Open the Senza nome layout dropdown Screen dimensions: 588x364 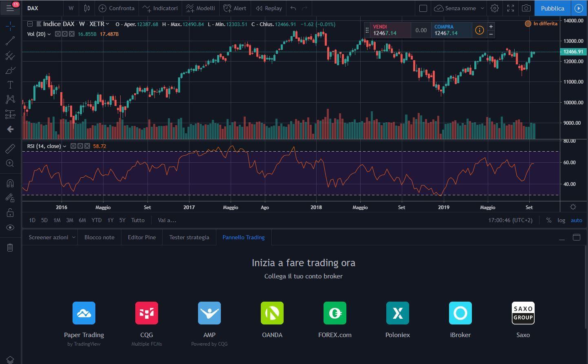click(x=482, y=8)
